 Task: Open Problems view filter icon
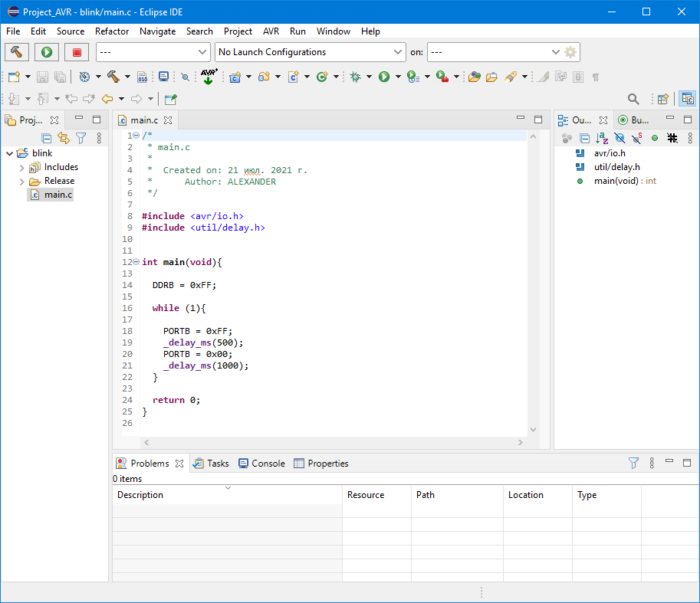(633, 463)
